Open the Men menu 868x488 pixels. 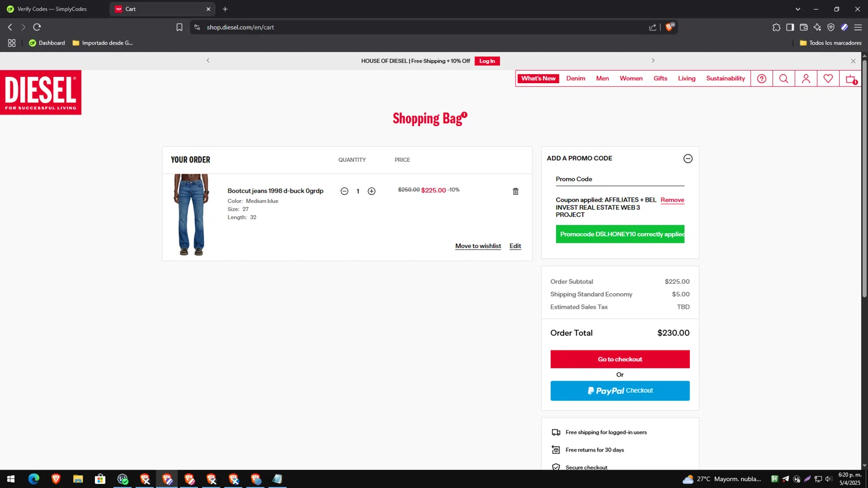602,79
